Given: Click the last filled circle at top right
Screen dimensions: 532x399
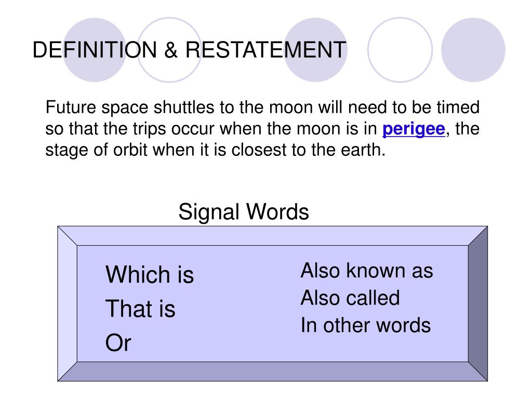Looking at the screenshot, I should point(473,50).
